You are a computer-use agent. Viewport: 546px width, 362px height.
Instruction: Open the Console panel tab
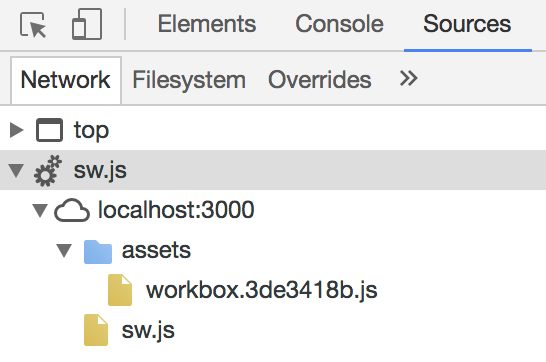coord(340,24)
